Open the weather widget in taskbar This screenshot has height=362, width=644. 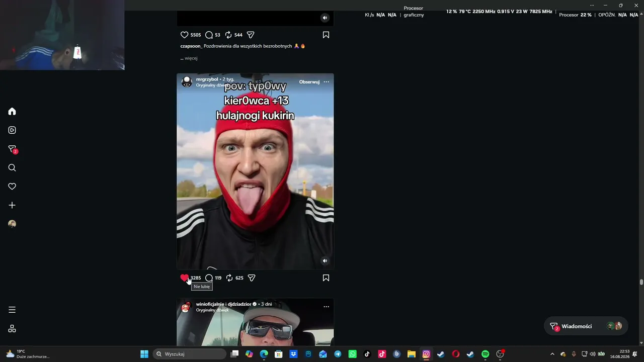tap(28, 354)
